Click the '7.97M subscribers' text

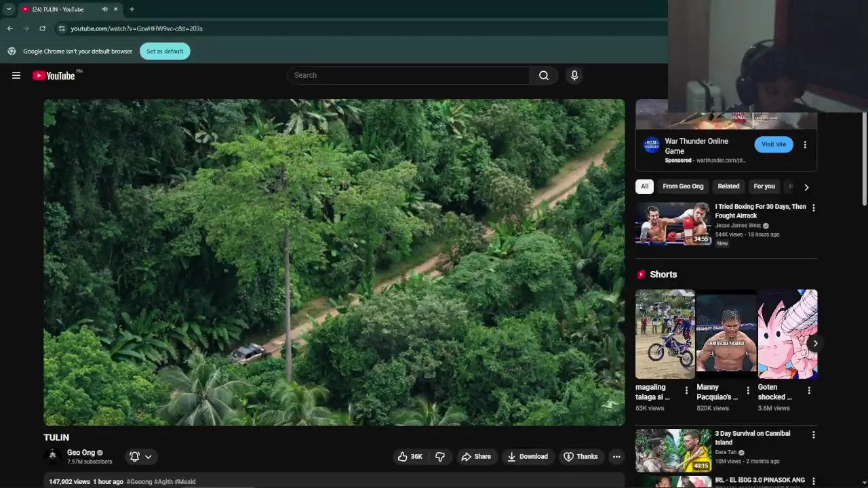tap(90, 462)
